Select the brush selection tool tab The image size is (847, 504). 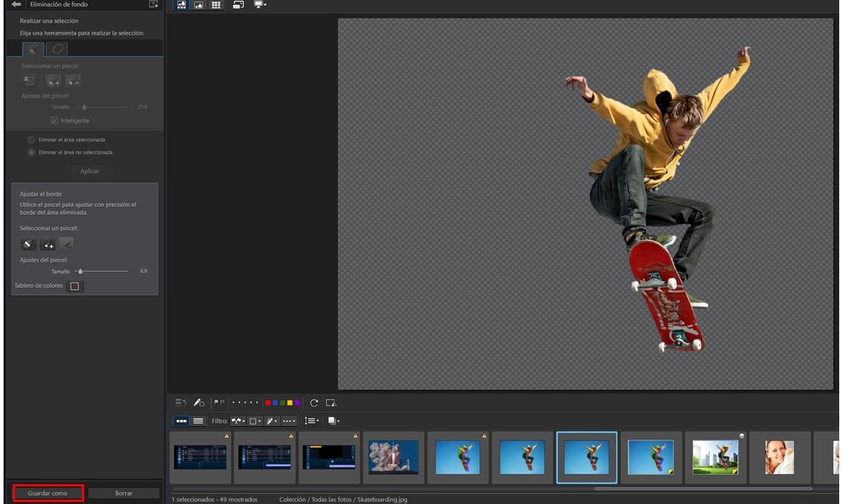pyautogui.click(x=33, y=49)
